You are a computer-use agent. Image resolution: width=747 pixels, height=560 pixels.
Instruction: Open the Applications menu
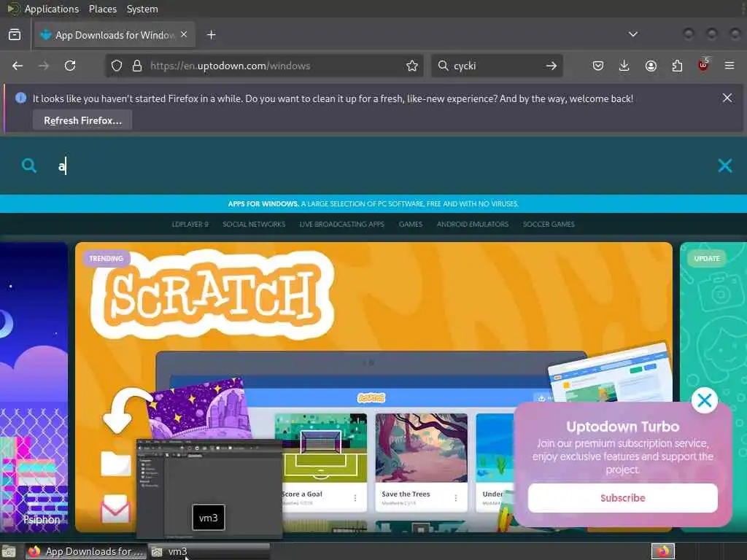click(52, 9)
